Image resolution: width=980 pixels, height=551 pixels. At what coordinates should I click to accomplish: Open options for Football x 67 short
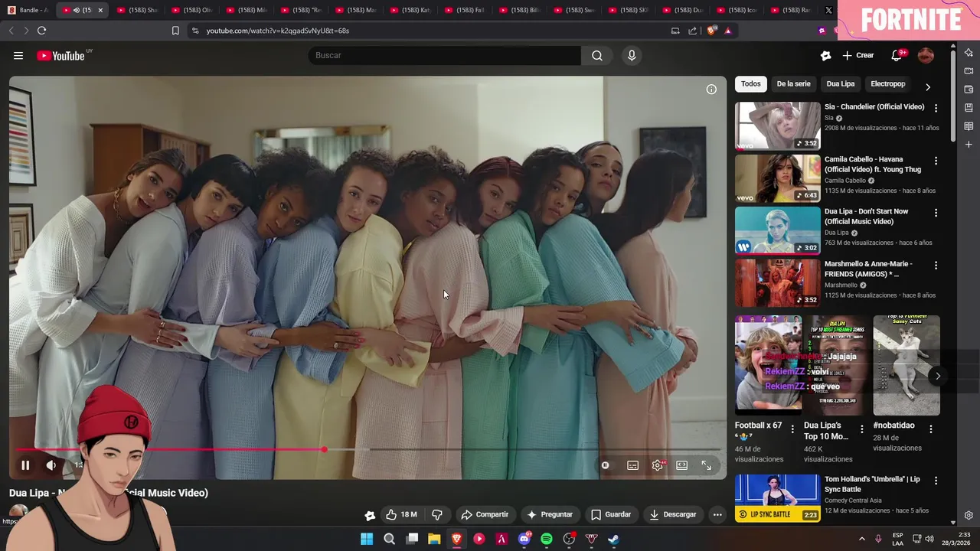(x=792, y=429)
